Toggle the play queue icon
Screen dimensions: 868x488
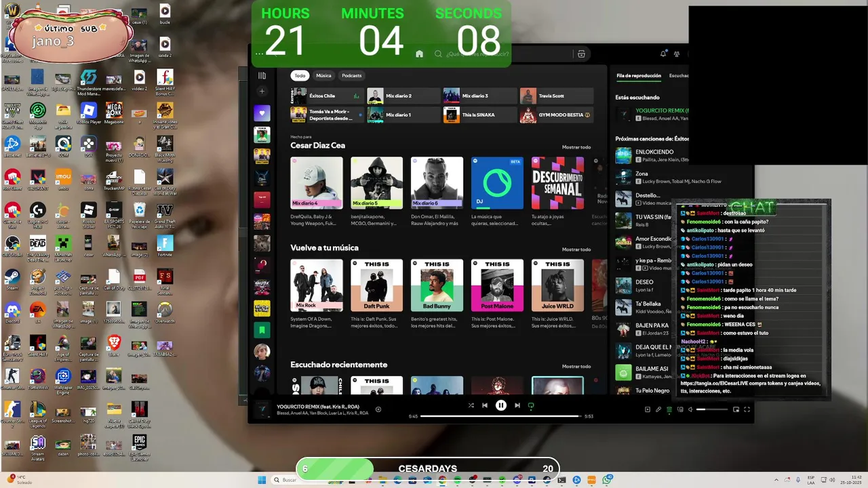pos(669,409)
